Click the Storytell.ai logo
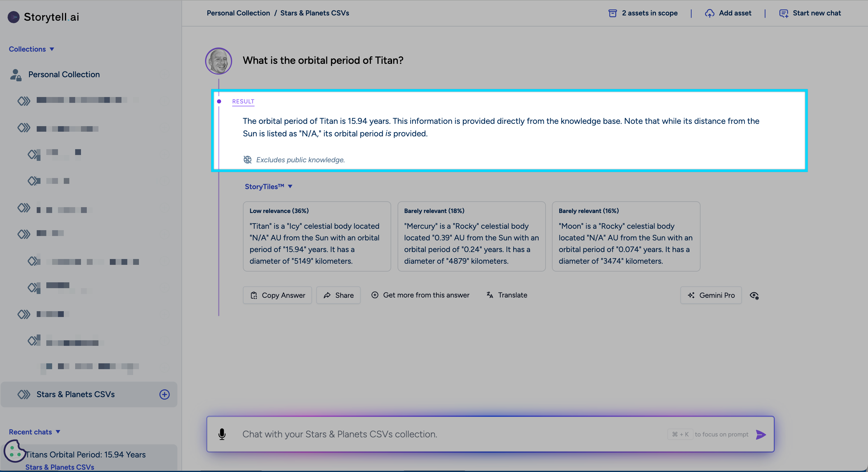This screenshot has height=472, width=868. tap(43, 17)
